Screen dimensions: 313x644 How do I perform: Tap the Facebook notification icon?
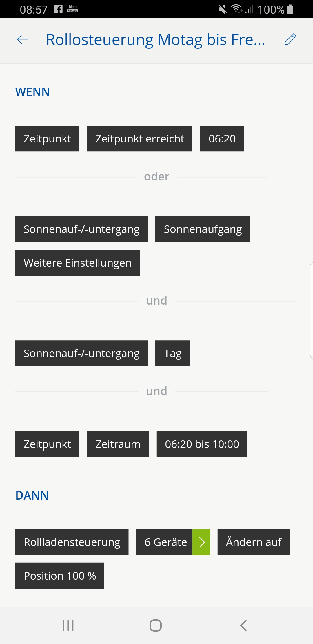[58, 9]
